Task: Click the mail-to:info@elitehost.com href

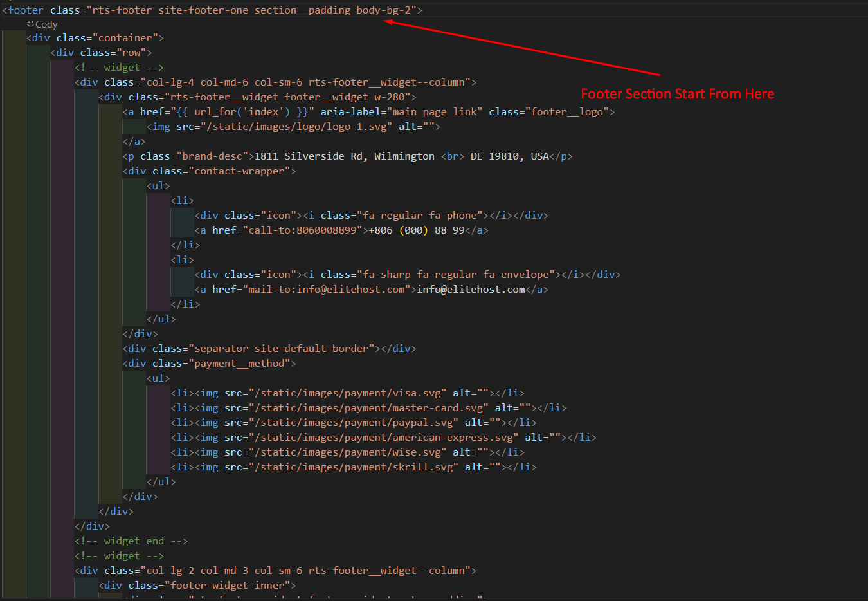Action: coord(327,290)
